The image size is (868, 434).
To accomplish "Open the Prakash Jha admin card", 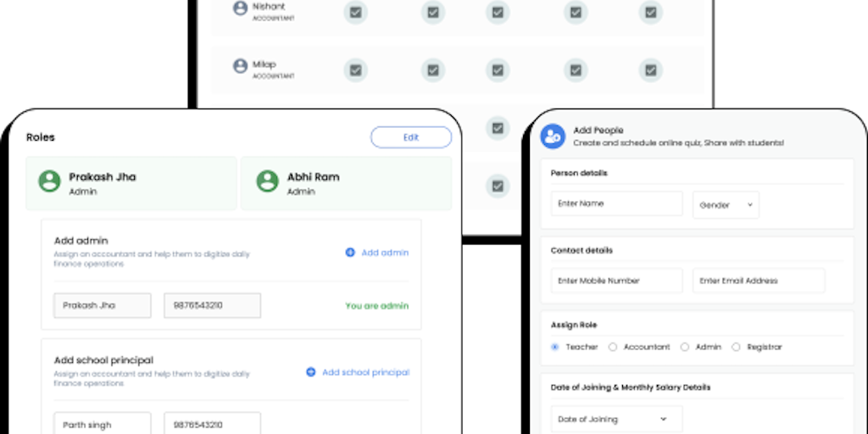I will click(x=131, y=183).
